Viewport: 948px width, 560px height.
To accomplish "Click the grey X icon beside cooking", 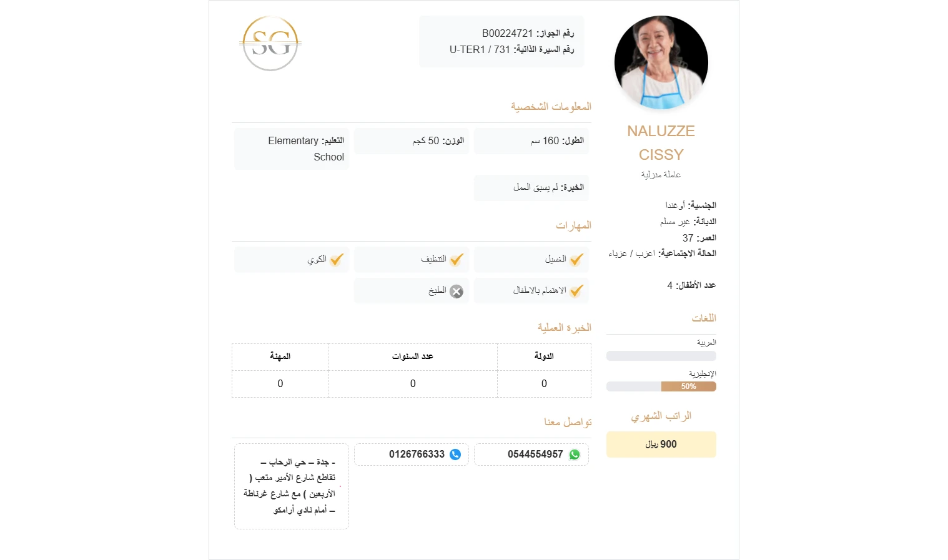I will [x=457, y=292].
